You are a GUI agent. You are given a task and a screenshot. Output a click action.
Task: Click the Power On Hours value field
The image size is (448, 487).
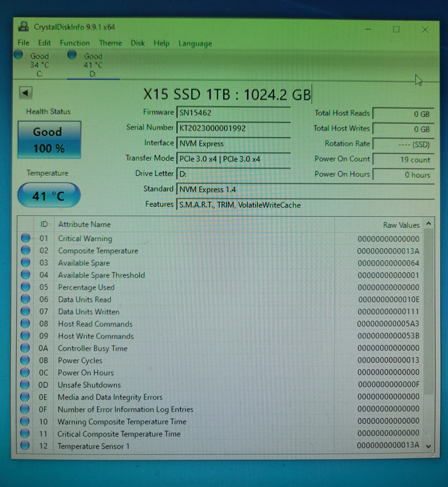(x=403, y=175)
